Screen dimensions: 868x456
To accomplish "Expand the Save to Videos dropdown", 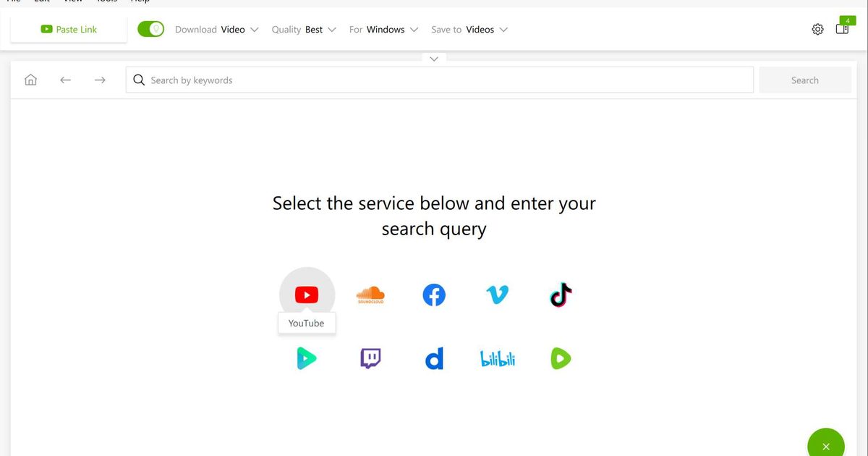I will click(x=469, y=30).
